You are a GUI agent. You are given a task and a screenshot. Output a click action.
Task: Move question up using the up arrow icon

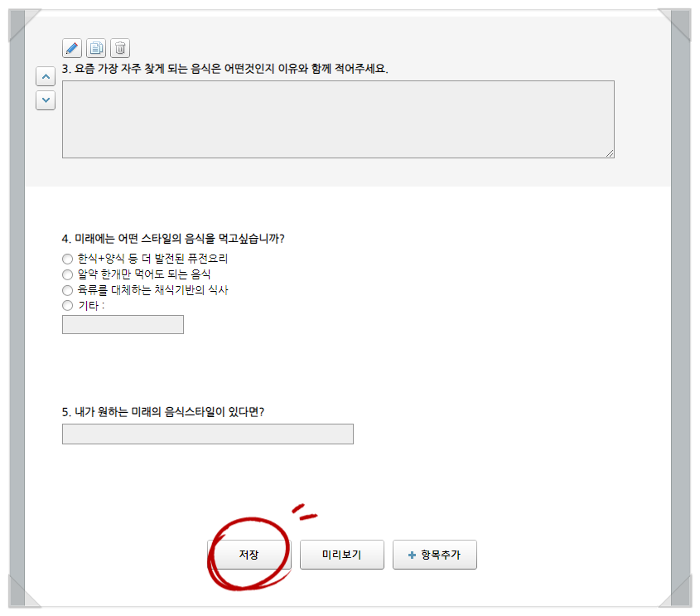[x=46, y=76]
